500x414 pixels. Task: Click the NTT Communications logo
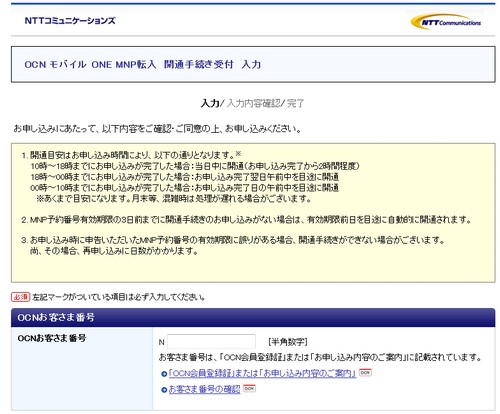coord(446,22)
